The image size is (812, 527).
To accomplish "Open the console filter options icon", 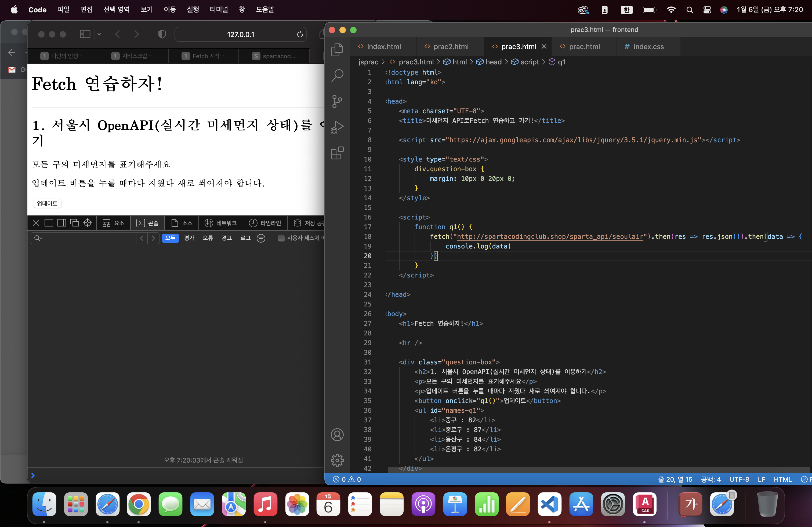I will click(x=261, y=238).
